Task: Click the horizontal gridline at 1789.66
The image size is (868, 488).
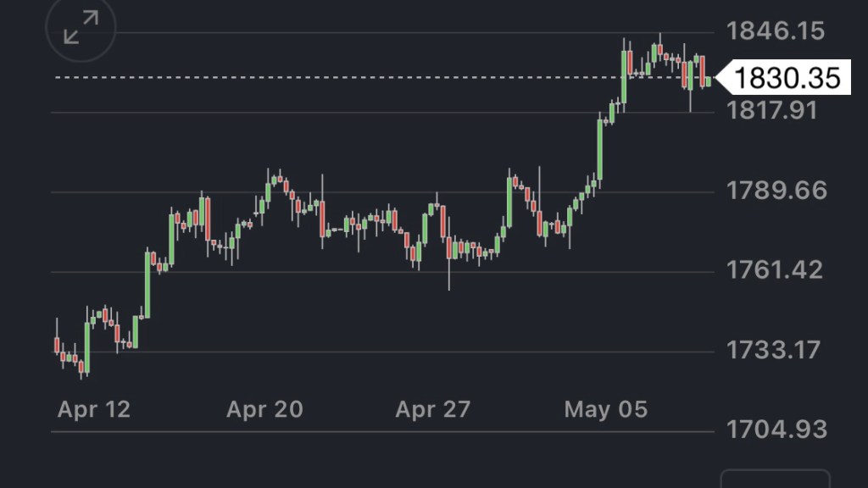Action: [x=127, y=192]
